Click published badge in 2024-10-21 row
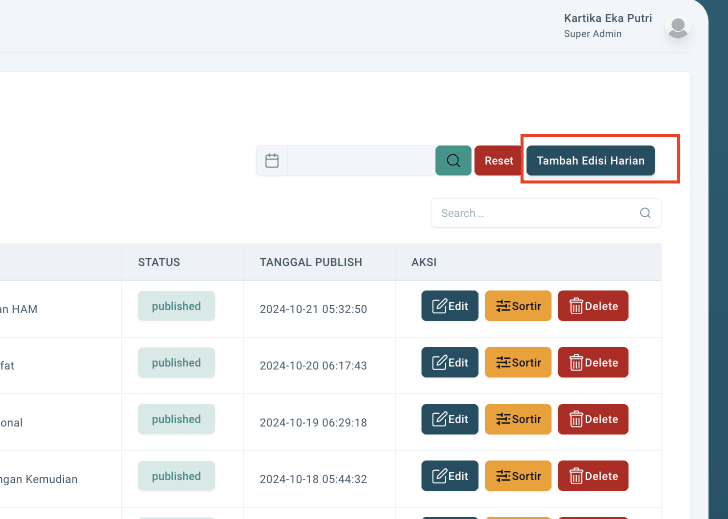728x519 pixels. [176, 306]
